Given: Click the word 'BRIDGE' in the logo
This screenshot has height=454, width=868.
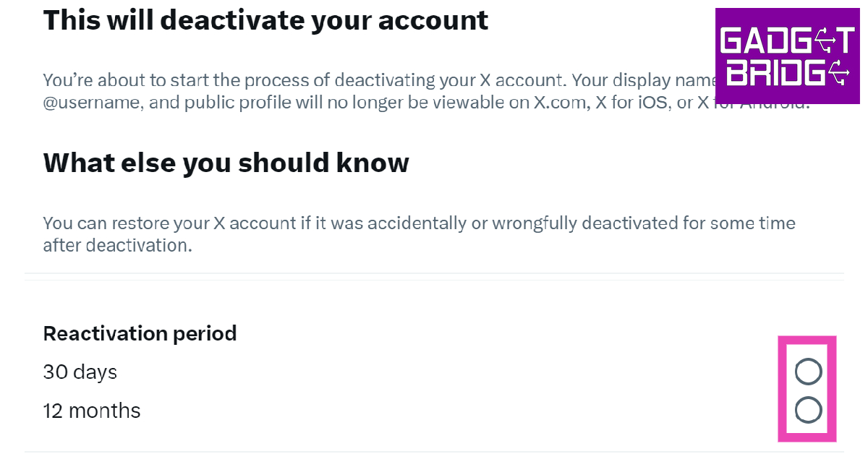Looking at the screenshot, I should click(x=778, y=74).
